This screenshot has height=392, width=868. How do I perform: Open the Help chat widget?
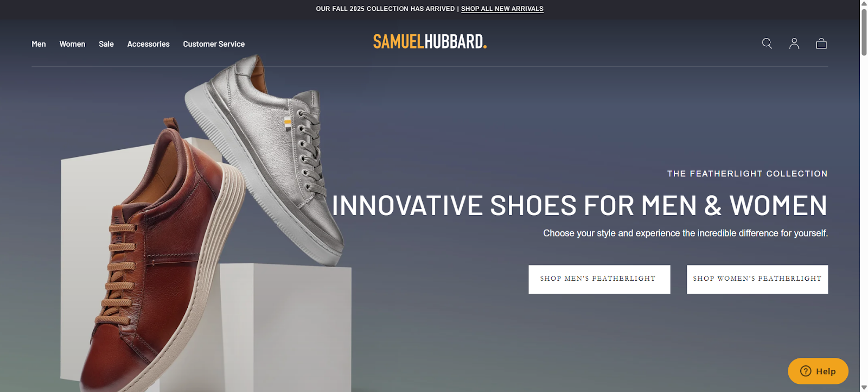pos(818,371)
